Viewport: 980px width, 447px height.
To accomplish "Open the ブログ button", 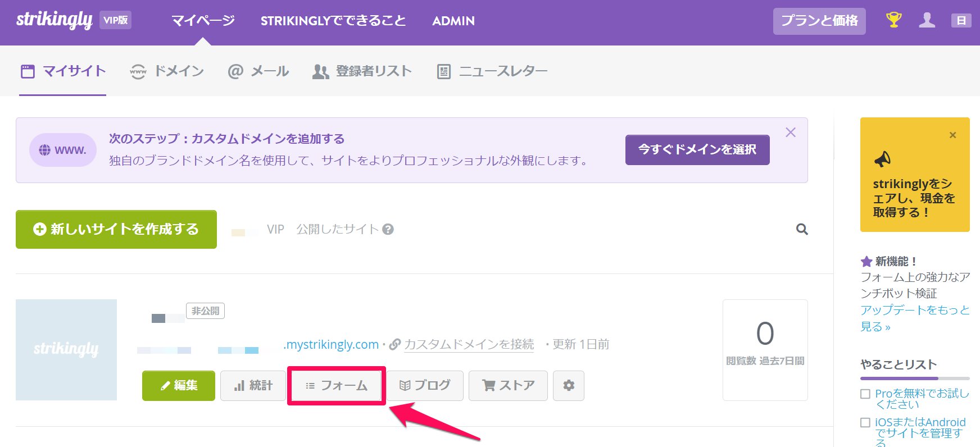I will (x=425, y=386).
